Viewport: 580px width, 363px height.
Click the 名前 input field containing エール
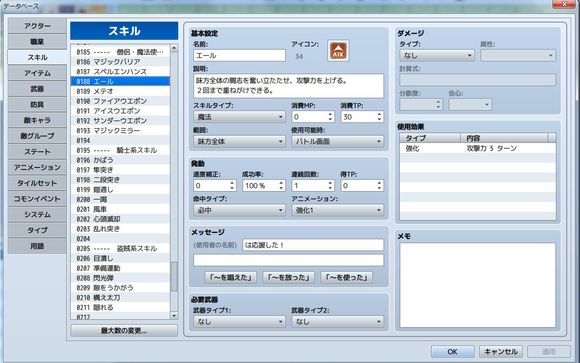pos(239,56)
